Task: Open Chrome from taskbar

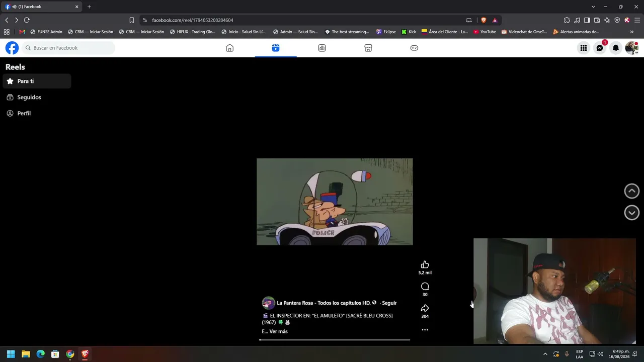Action: tap(70, 354)
